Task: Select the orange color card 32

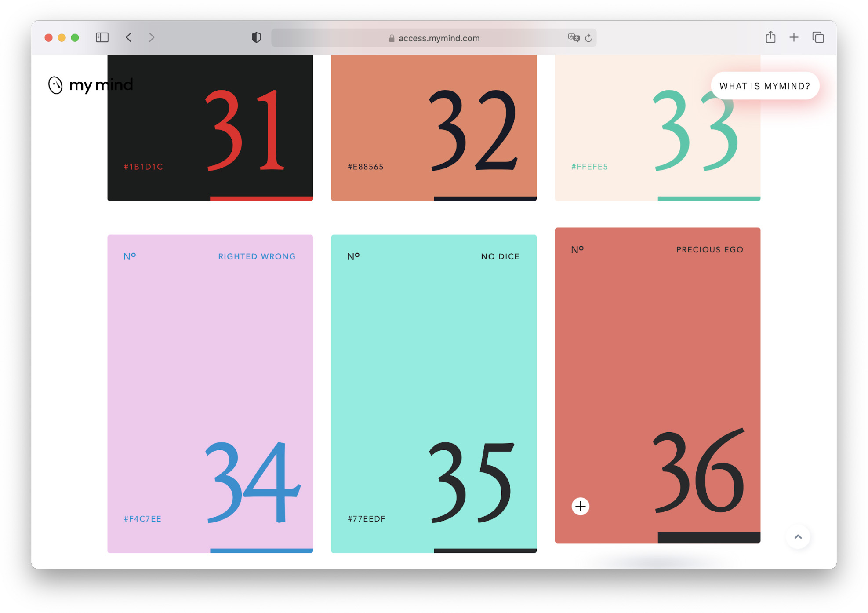Action: pyautogui.click(x=434, y=128)
